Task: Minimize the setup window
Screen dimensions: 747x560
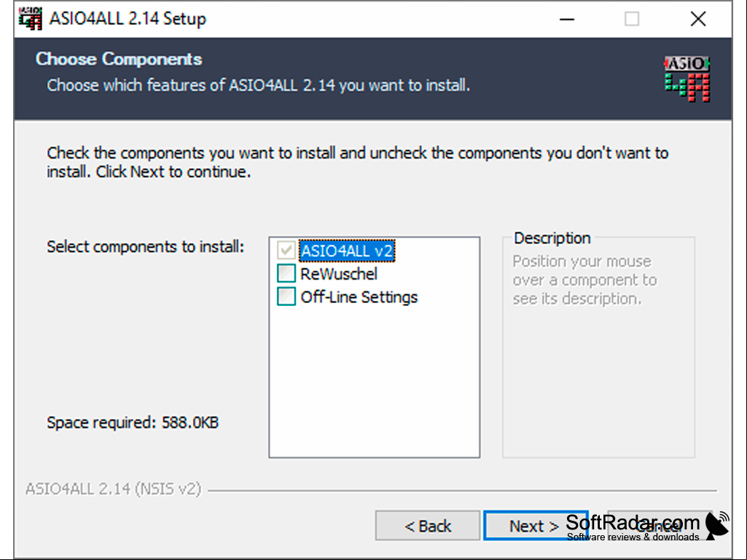Action: coord(566,19)
